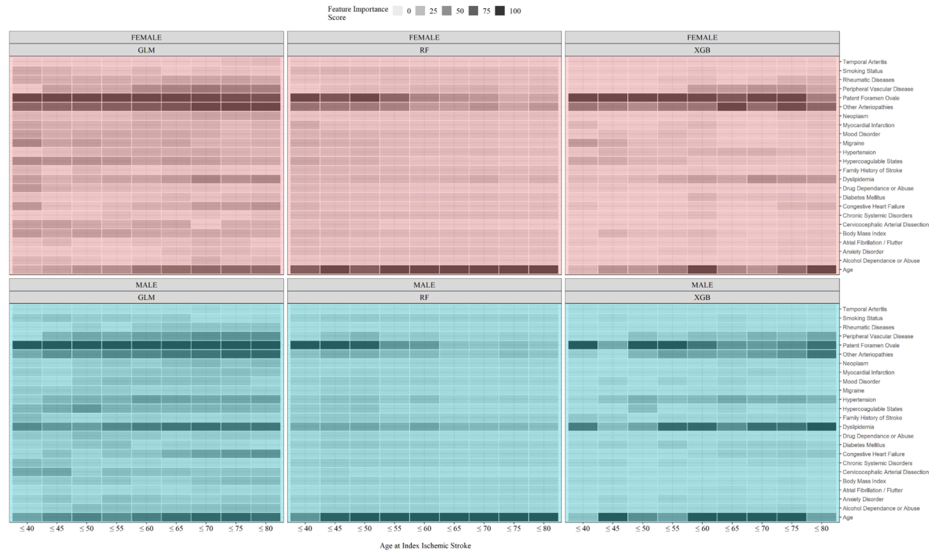Click the MALE header above the XGB panel

pos(702,285)
